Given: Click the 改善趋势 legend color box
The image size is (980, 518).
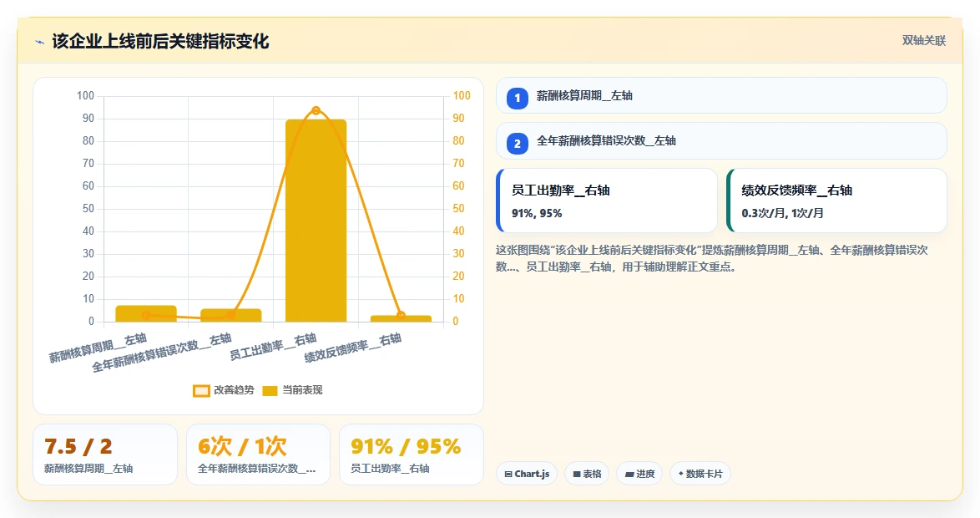Looking at the screenshot, I should click(x=201, y=391).
